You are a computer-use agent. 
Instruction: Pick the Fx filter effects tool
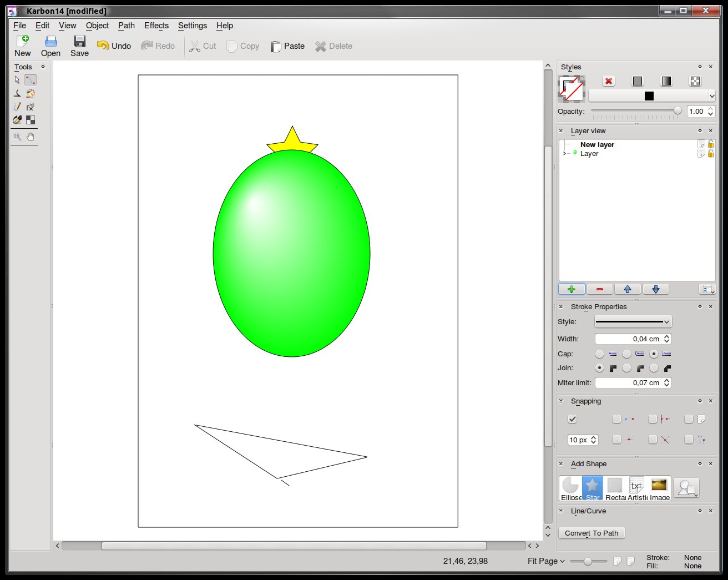[x=31, y=107]
